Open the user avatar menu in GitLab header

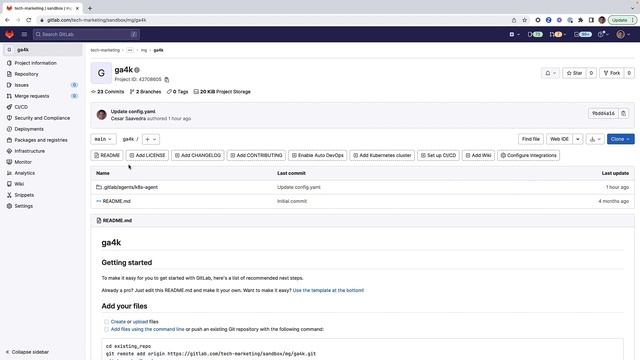623,35
